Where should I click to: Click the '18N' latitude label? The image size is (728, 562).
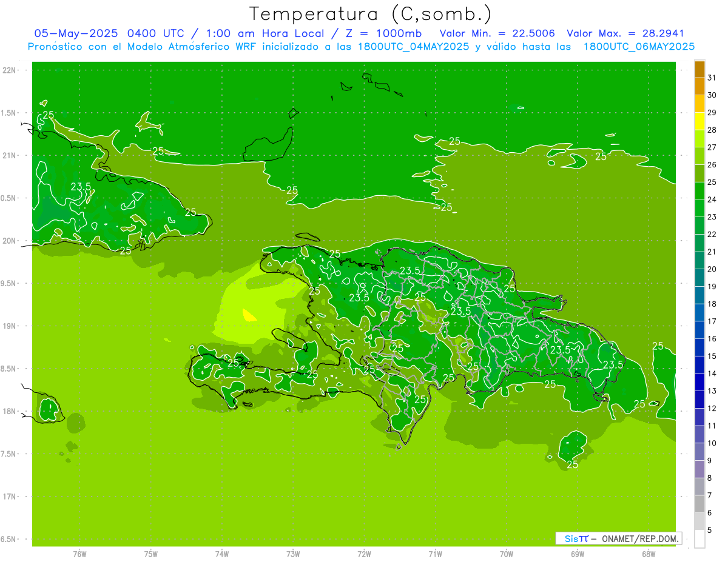point(10,412)
